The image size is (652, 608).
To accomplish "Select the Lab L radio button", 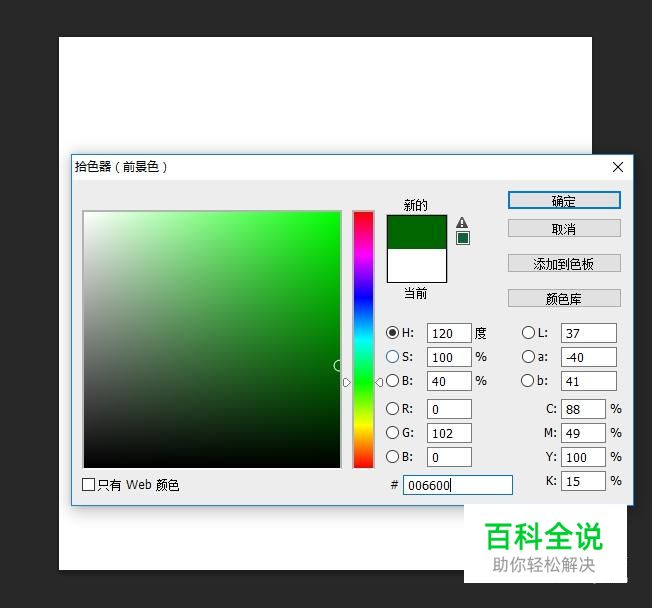I will pyautogui.click(x=528, y=332).
